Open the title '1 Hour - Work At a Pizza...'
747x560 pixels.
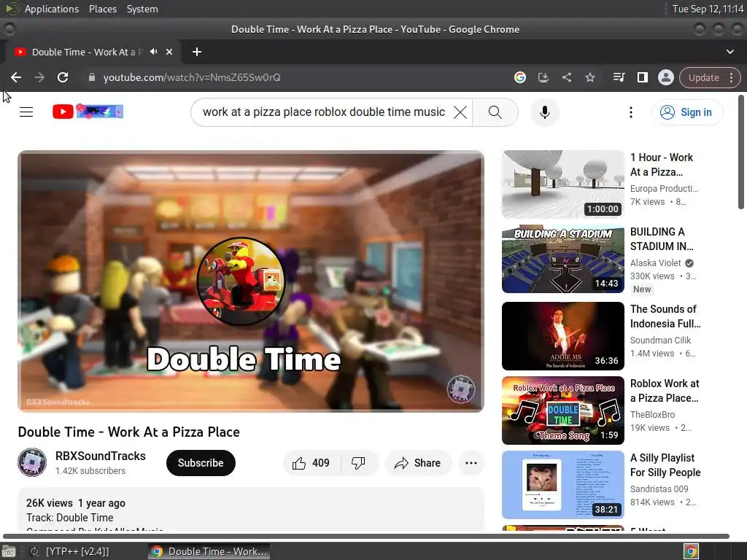661,165
